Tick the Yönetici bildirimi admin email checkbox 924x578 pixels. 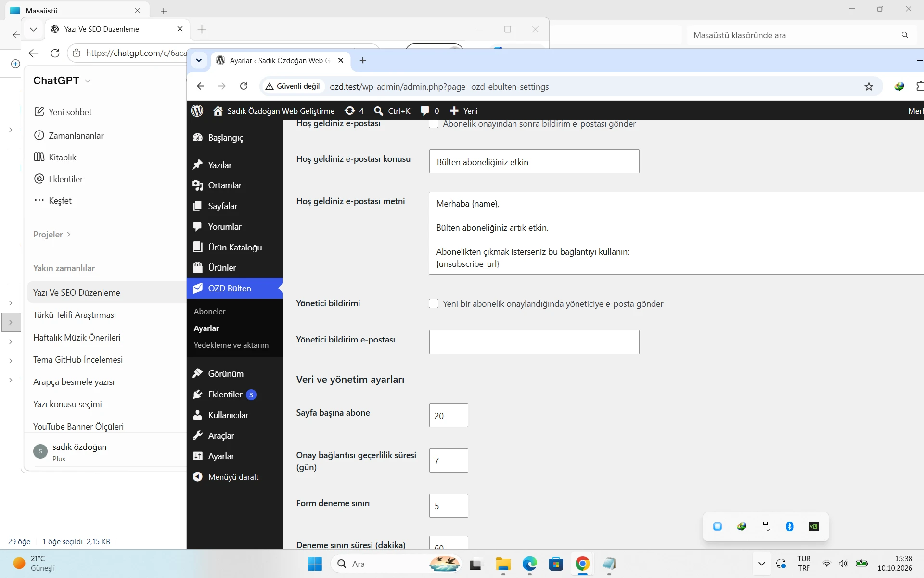click(x=434, y=303)
